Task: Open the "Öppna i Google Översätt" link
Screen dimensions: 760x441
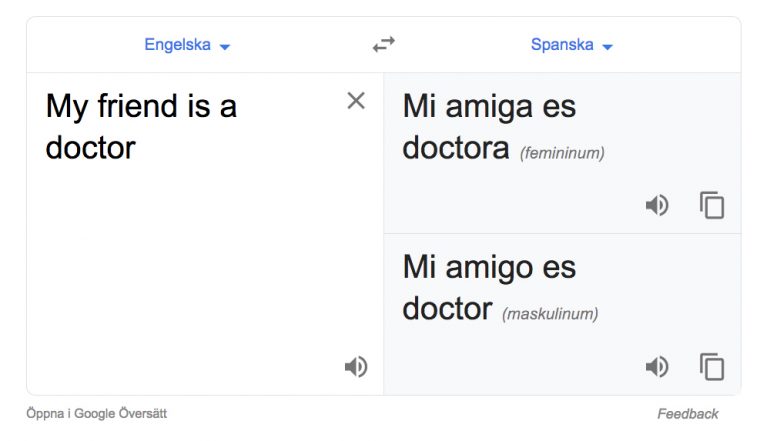Action: click(x=96, y=413)
